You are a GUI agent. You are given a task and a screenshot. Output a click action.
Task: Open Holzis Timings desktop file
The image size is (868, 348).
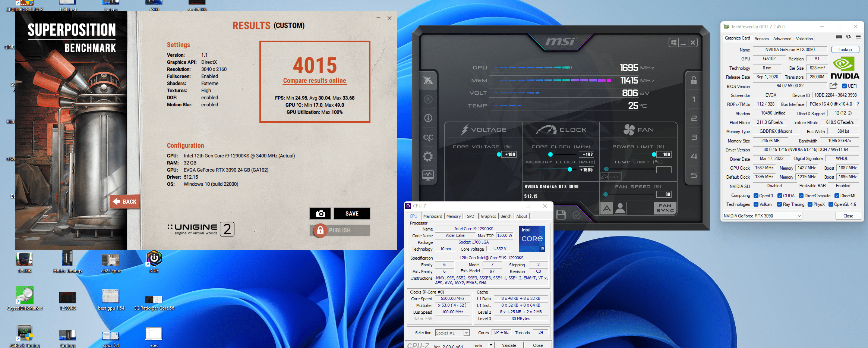pos(67,261)
